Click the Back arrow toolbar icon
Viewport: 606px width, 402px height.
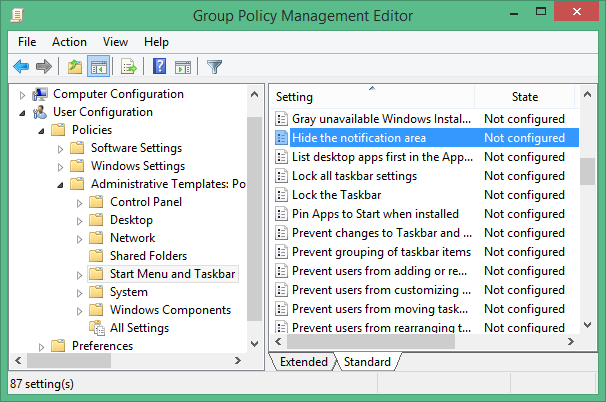(x=20, y=67)
